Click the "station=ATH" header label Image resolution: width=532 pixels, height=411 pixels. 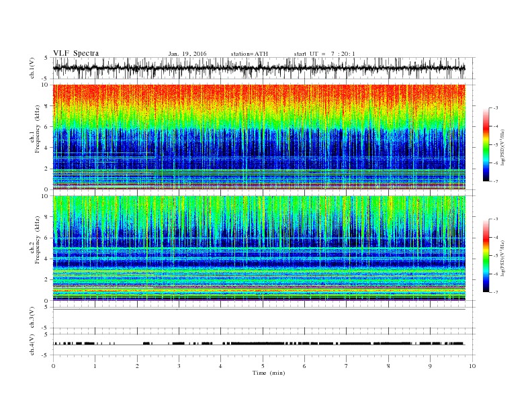tap(249, 54)
